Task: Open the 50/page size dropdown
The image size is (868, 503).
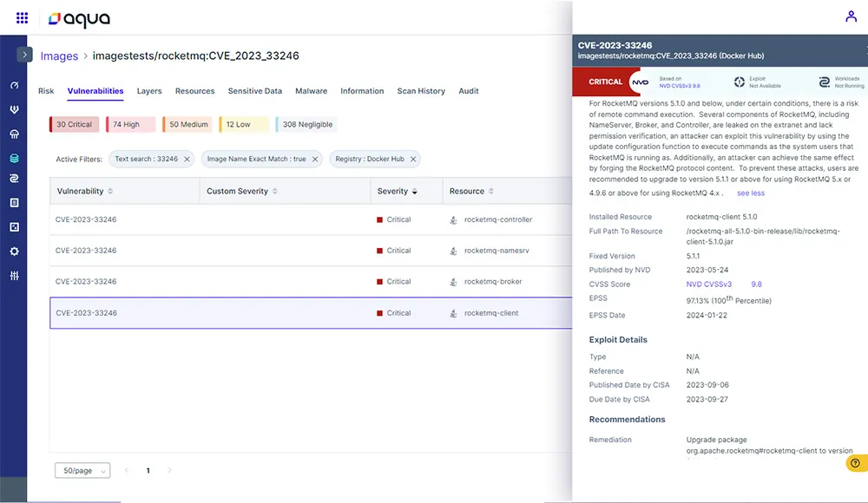Action: [82, 470]
